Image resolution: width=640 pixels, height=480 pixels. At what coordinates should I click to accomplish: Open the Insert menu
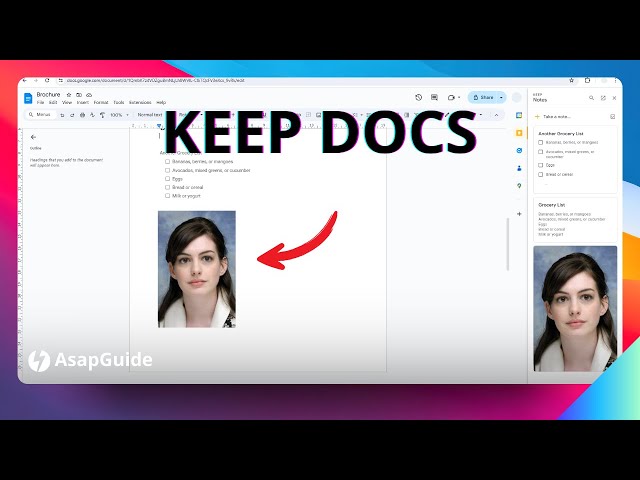(83, 102)
